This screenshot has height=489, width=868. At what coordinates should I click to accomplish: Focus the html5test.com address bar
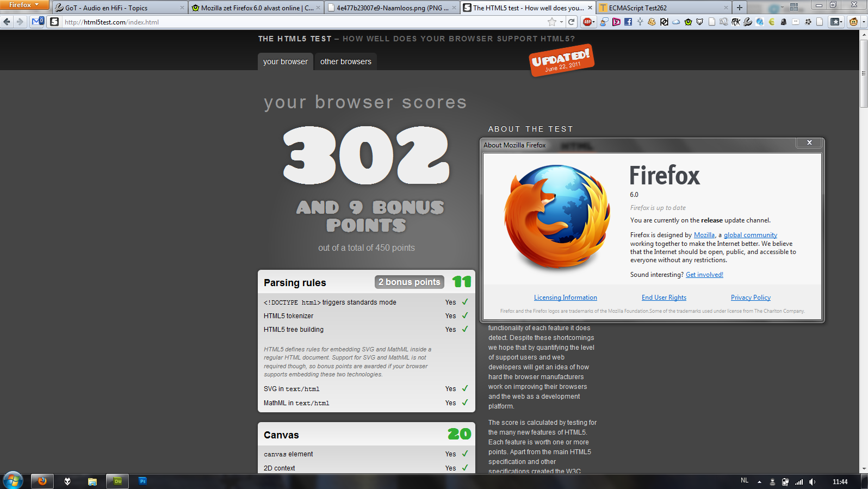point(305,22)
